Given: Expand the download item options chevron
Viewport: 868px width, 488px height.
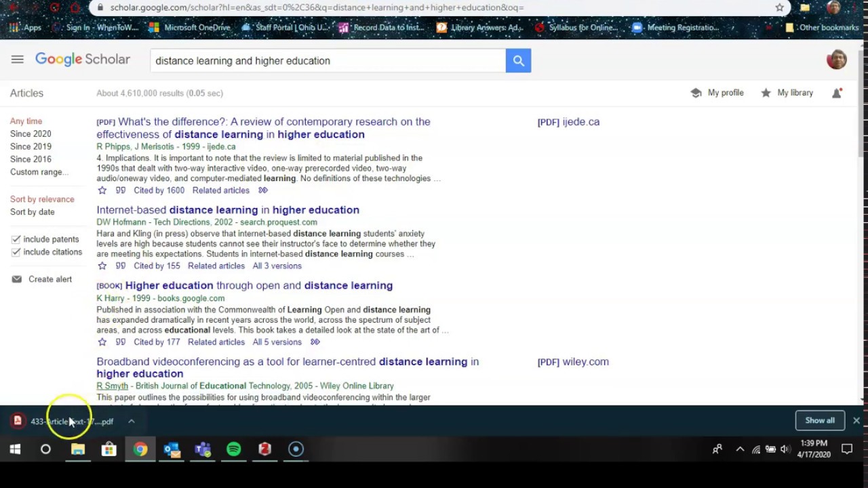Looking at the screenshot, I should [x=132, y=421].
